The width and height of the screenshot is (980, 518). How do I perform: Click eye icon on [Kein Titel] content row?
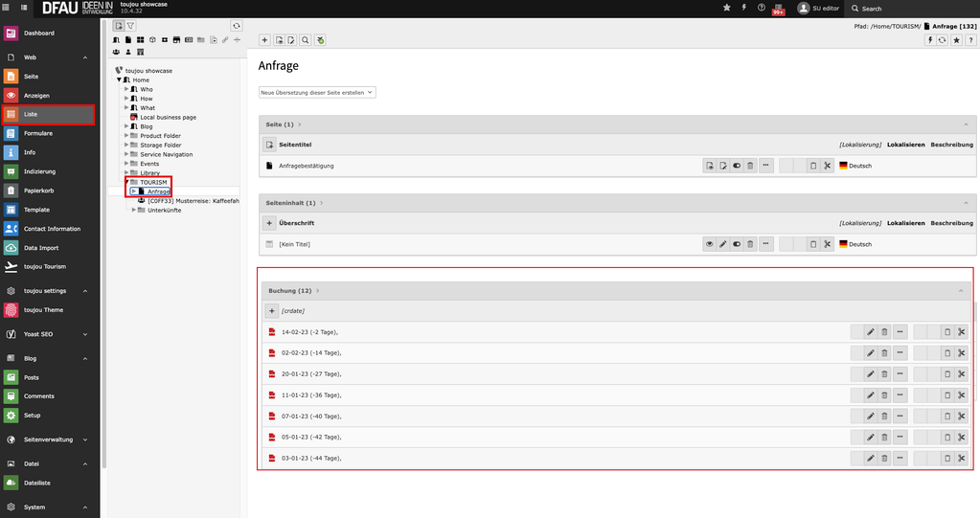tap(710, 244)
